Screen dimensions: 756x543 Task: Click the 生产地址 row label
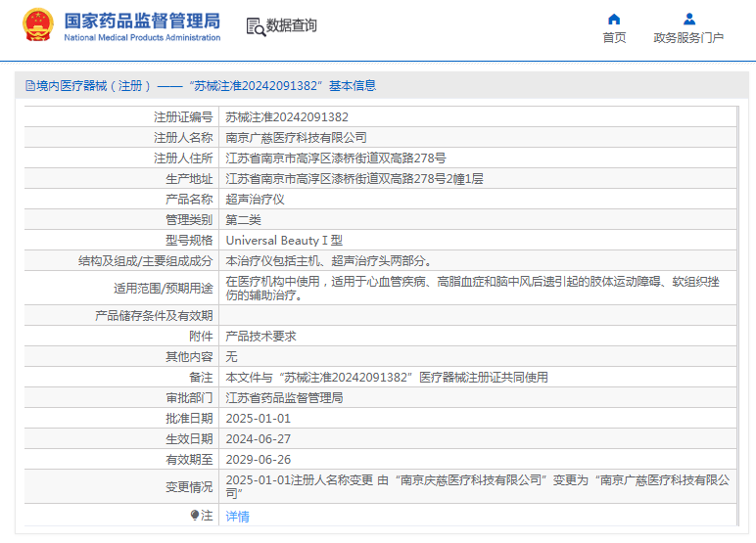click(x=189, y=179)
